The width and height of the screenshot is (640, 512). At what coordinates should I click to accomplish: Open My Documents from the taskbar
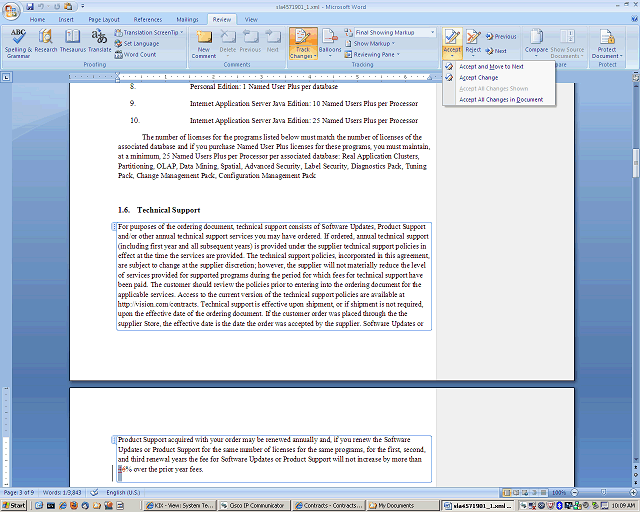click(x=402, y=505)
